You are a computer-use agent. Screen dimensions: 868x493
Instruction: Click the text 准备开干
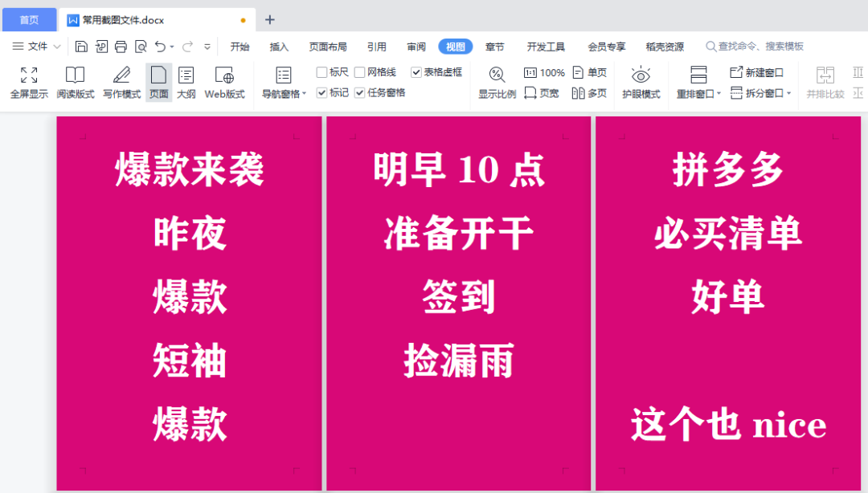click(459, 233)
